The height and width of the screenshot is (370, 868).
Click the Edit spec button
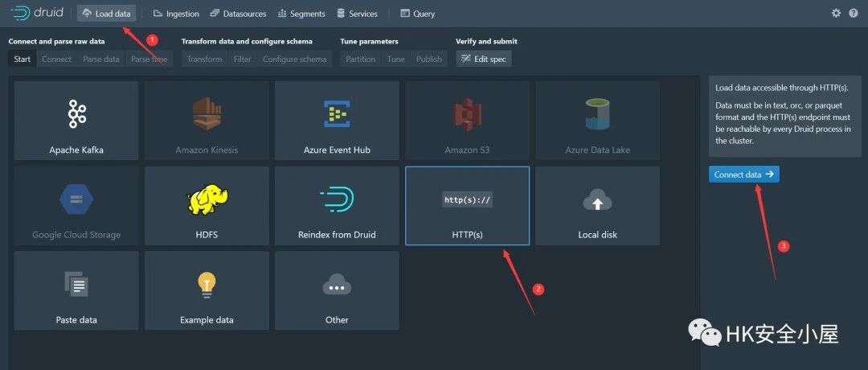coord(484,59)
